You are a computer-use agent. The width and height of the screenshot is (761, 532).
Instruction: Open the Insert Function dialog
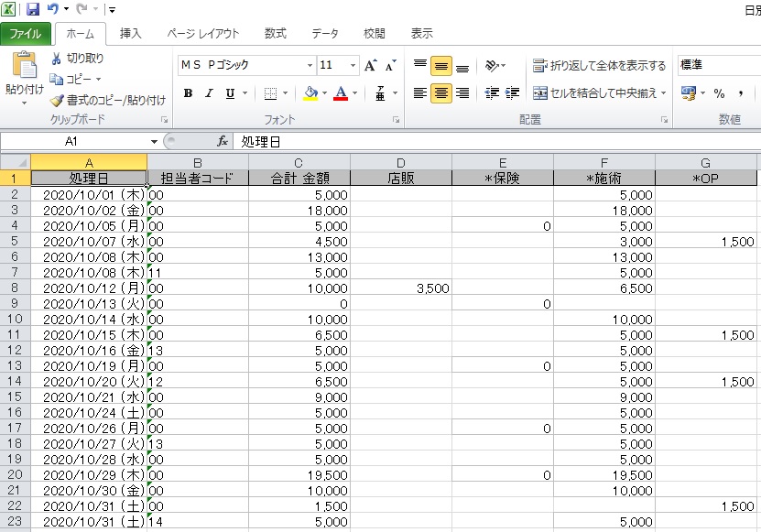(223, 141)
